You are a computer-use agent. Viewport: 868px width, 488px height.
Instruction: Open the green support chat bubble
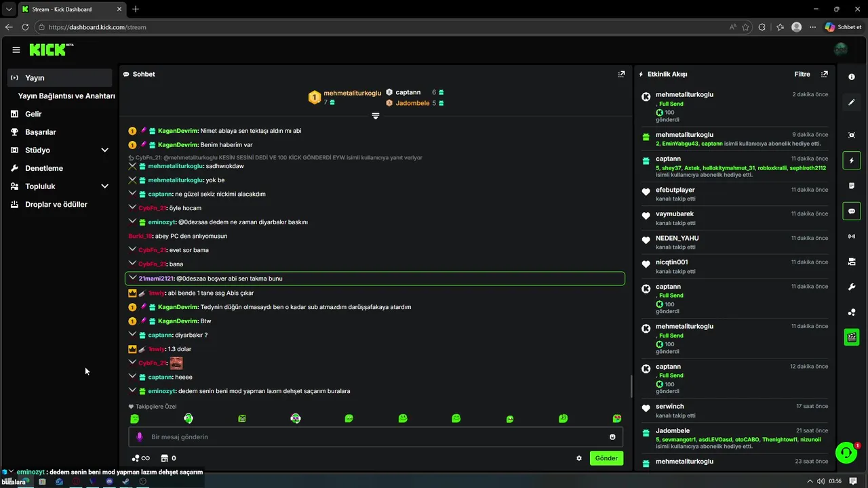[x=846, y=453]
